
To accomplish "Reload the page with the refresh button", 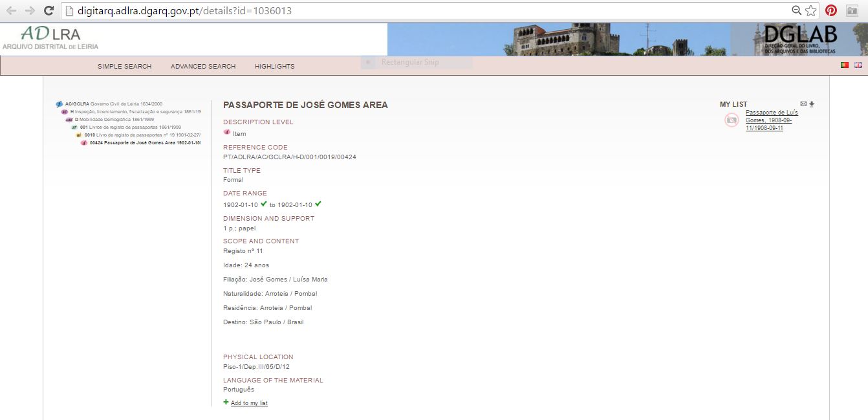I will [x=49, y=10].
